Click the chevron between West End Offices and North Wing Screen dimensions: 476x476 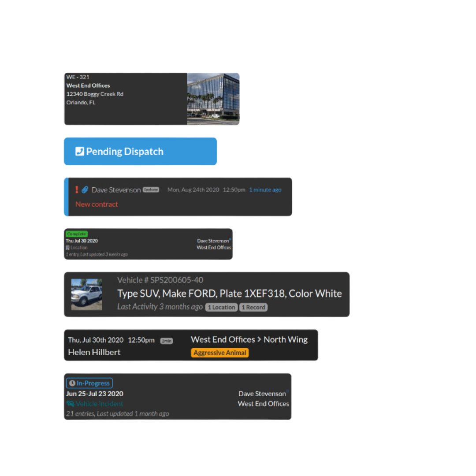(259, 339)
